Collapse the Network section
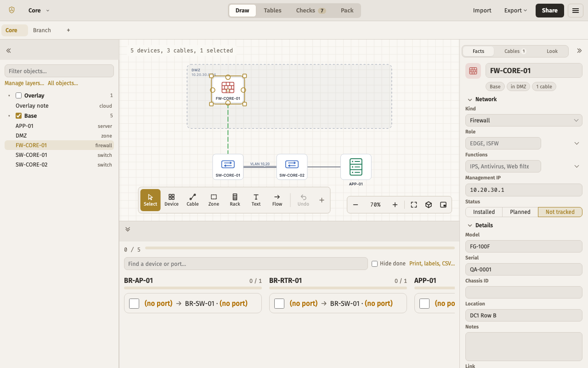Image resolution: width=588 pixels, height=368 pixels. pos(482,99)
